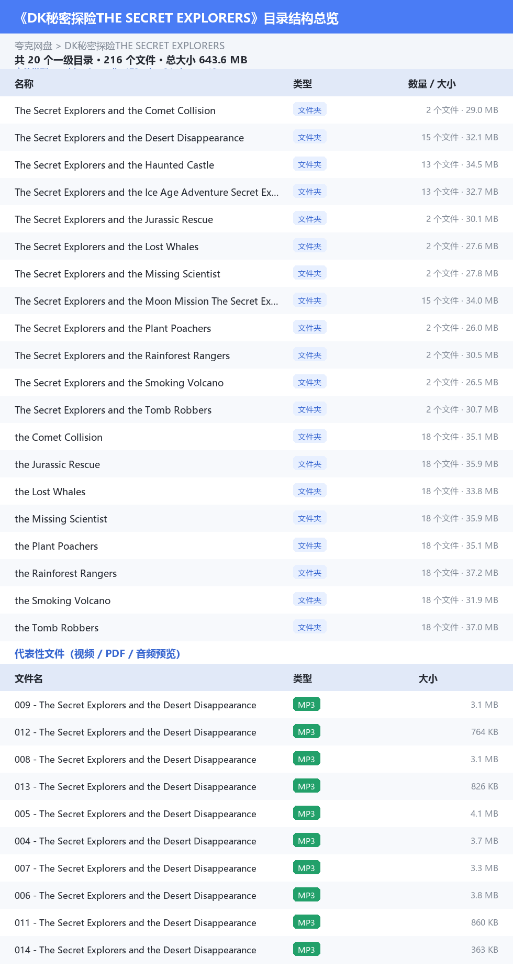Click MP3 badge for file 005
The width and height of the screenshot is (513, 980).
point(307,814)
